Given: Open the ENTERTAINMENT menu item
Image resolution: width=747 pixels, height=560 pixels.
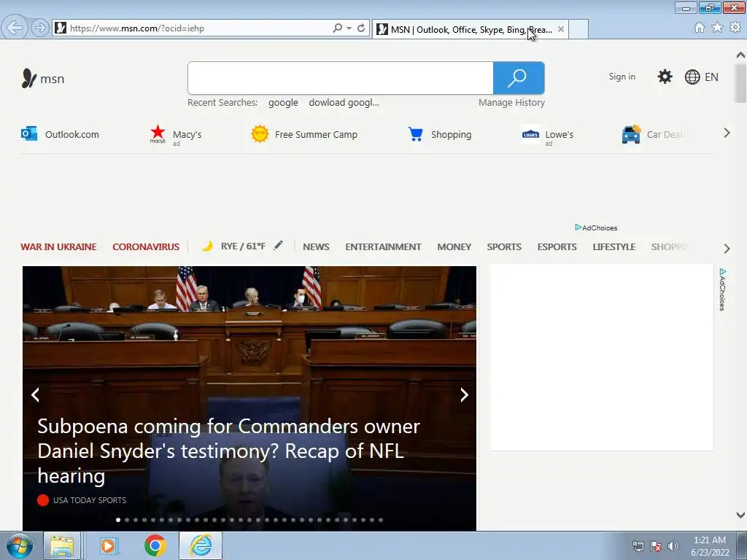Looking at the screenshot, I should 383,246.
